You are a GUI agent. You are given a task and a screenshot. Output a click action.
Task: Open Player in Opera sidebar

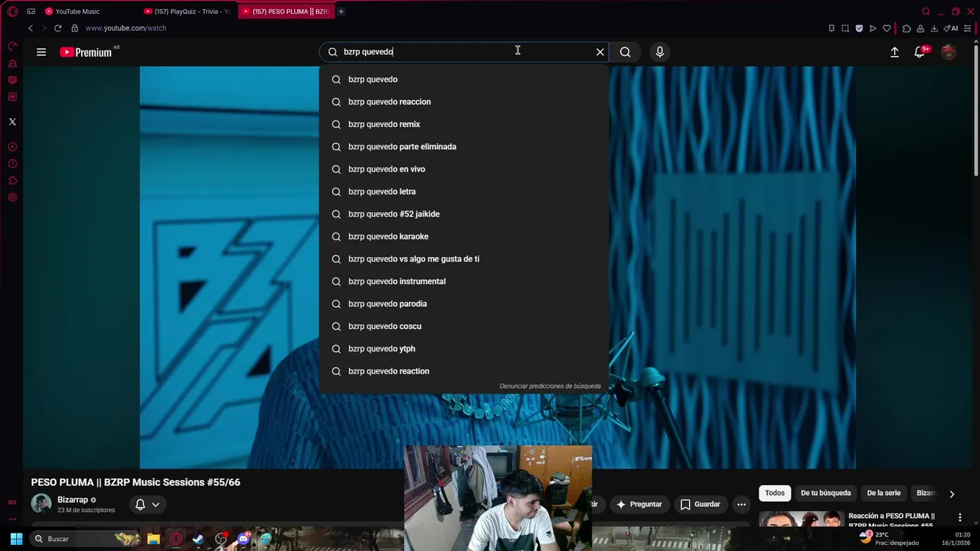pyautogui.click(x=12, y=147)
